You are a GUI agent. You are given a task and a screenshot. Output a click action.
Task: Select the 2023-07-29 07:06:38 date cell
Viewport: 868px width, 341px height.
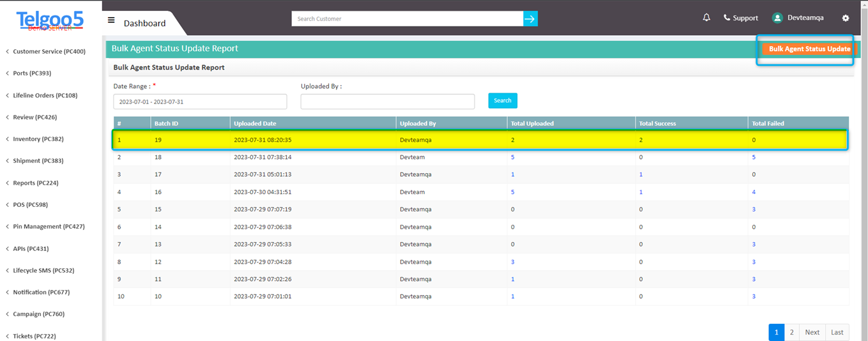point(263,227)
